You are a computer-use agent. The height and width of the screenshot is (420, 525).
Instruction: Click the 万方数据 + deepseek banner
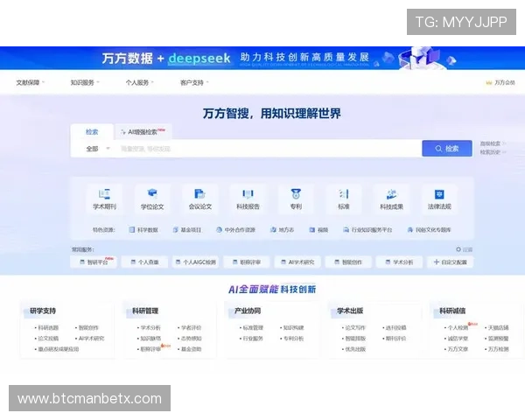tap(262, 58)
